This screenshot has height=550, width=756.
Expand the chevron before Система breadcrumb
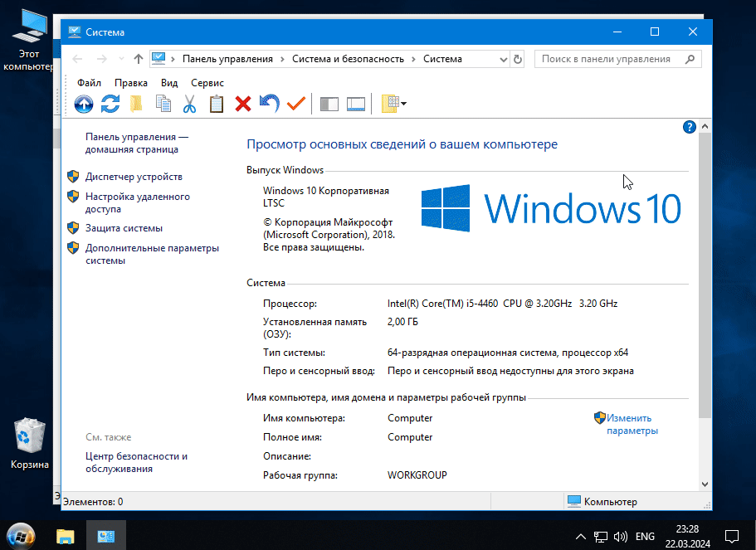413,59
